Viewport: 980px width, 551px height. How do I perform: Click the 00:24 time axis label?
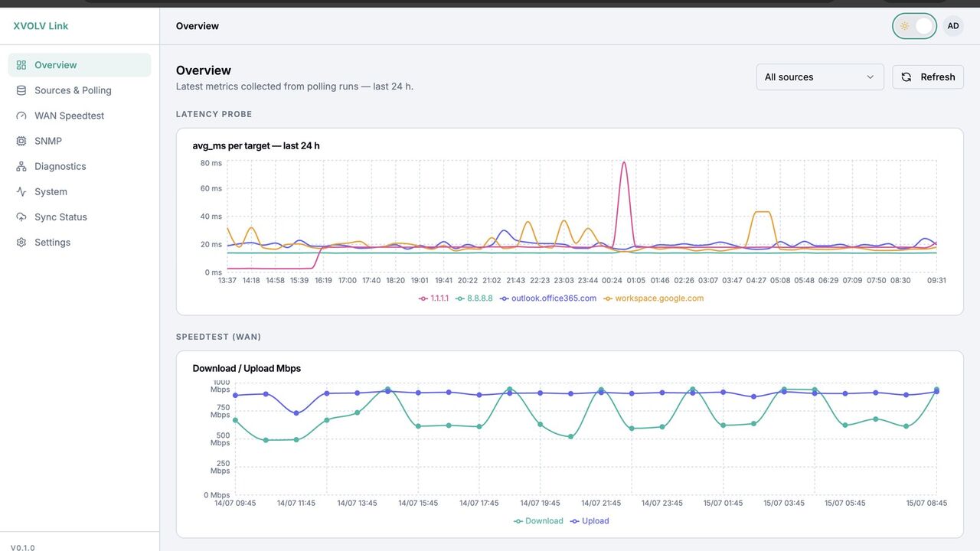click(612, 280)
